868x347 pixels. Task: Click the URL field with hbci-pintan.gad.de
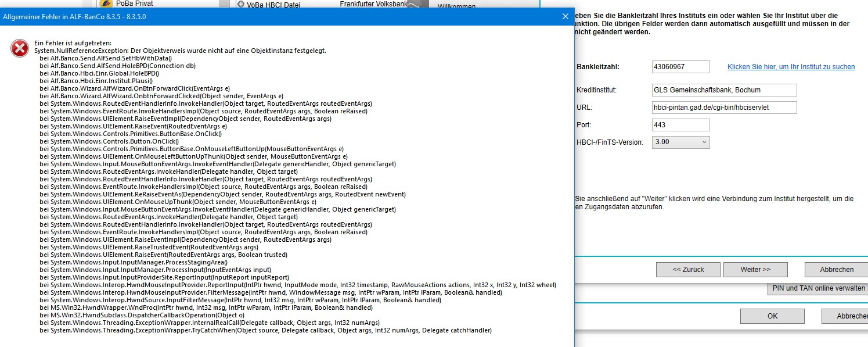click(725, 108)
